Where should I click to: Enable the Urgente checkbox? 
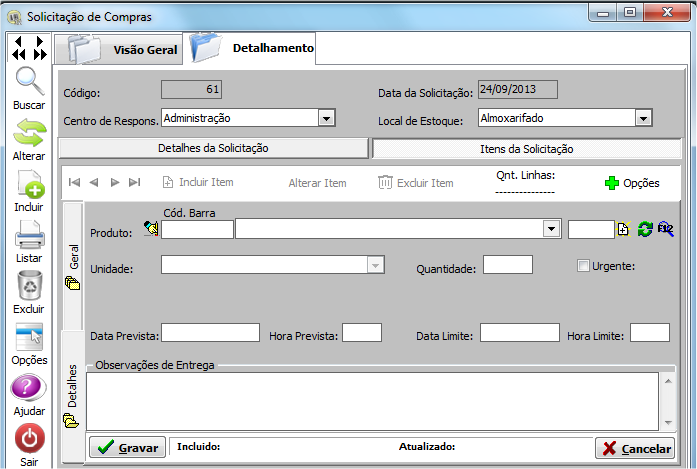584,265
